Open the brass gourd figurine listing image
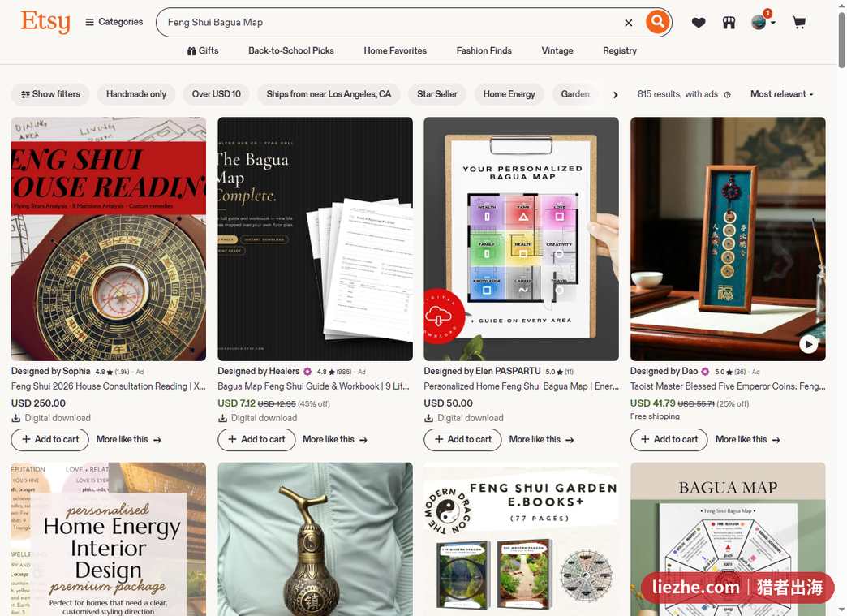847x616 pixels. (315, 539)
